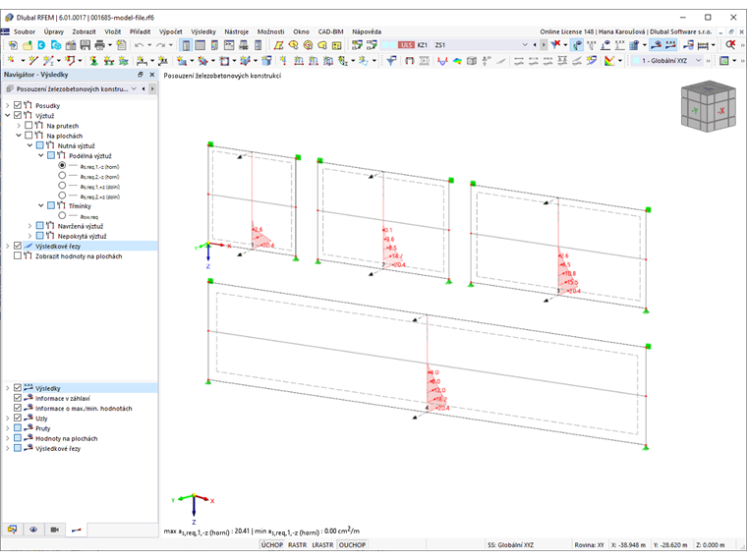This screenshot has height=560, width=747.
Task: Open the Soubor menu
Action: tap(25, 31)
